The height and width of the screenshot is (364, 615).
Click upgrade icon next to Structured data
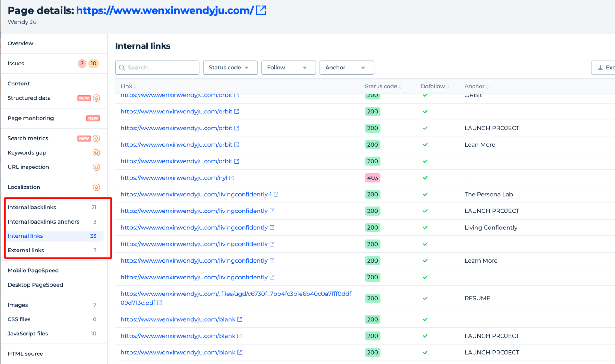coord(96,98)
